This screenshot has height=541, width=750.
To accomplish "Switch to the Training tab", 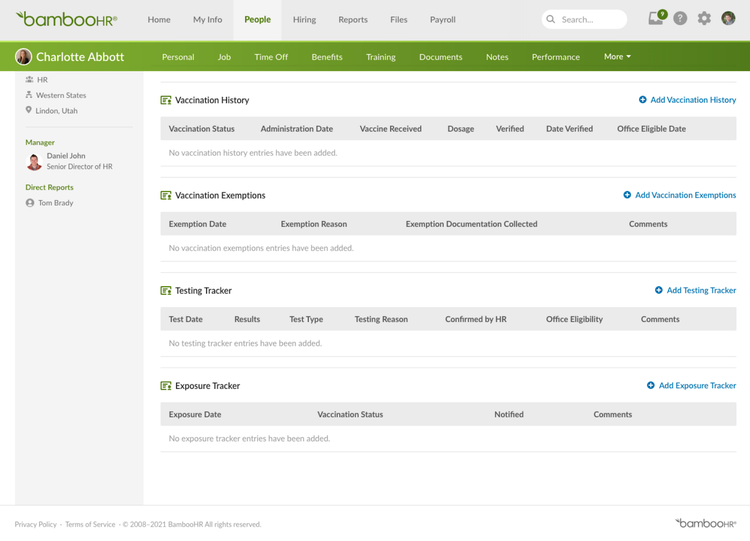I will (381, 57).
